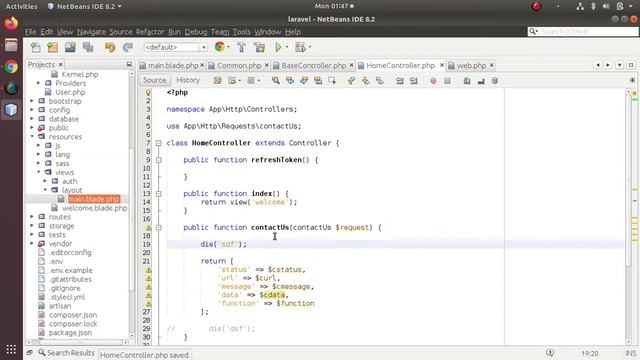The height and width of the screenshot is (360, 640).
Task: Open the Debug menu
Action: point(196,32)
